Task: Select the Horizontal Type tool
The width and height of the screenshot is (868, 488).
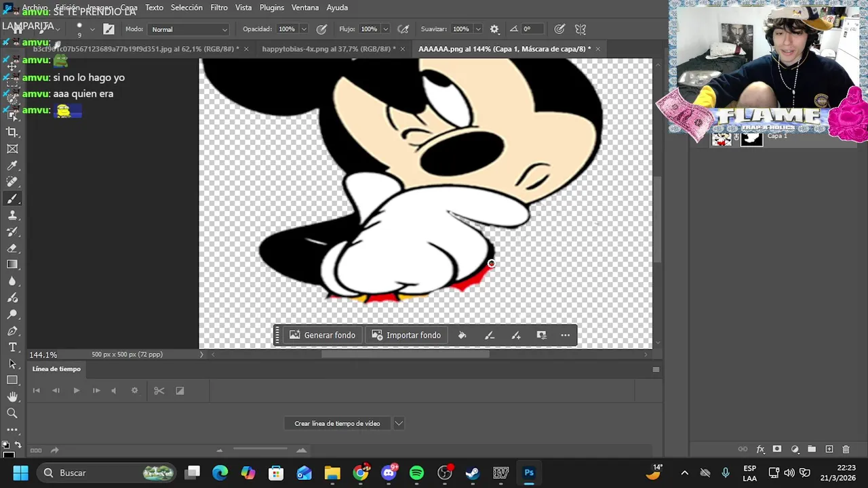Action: (x=12, y=347)
